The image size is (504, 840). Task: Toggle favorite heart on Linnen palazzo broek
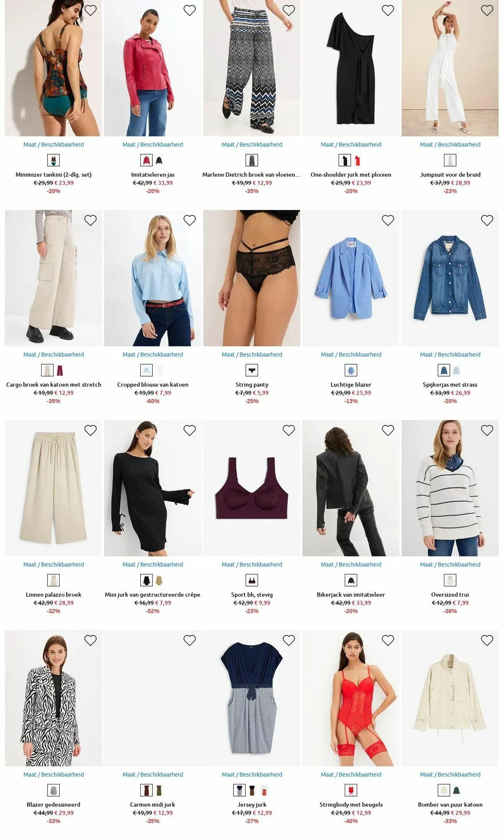(90, 430)
